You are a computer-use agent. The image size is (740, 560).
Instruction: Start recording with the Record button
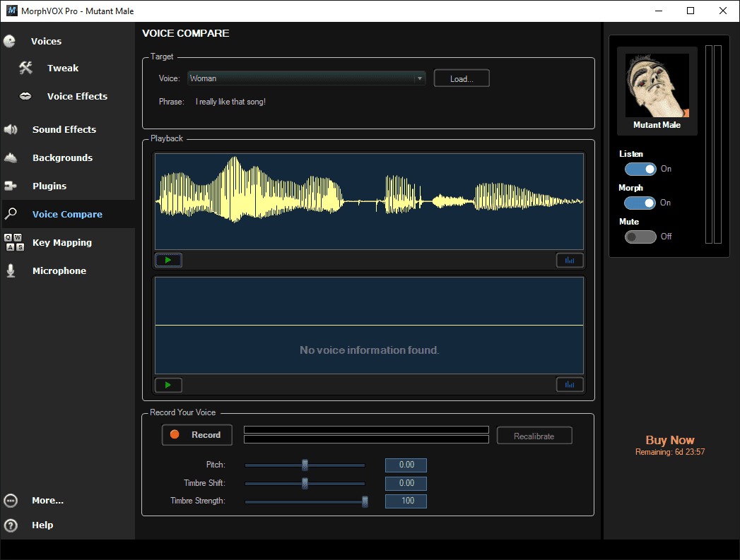[196, 434]
